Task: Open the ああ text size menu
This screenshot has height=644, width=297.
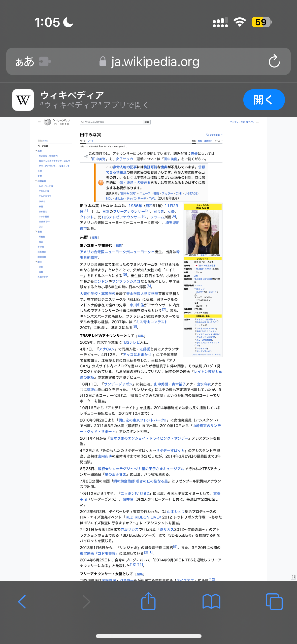Action: pyautogui.click(x=25, y=62)
